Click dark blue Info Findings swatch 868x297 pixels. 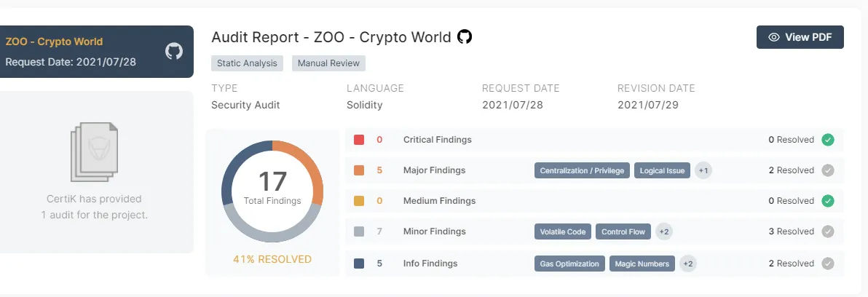(359, 264)
